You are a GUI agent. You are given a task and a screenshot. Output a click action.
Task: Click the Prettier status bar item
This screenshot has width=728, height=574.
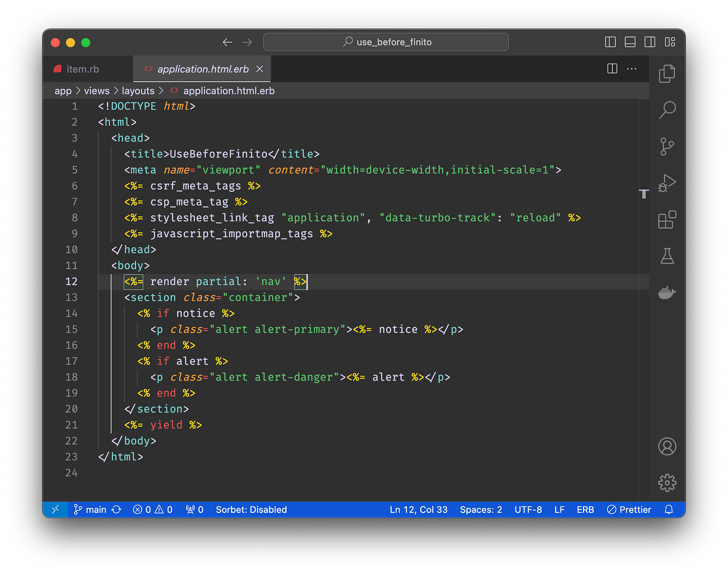[x=629, y=509]
